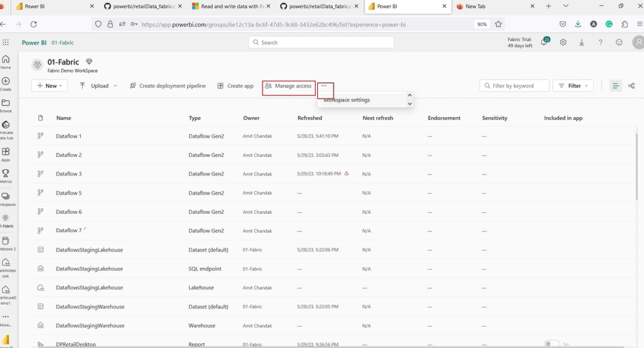
Task: Open Browse in left navigation
Action: [5, 105]
